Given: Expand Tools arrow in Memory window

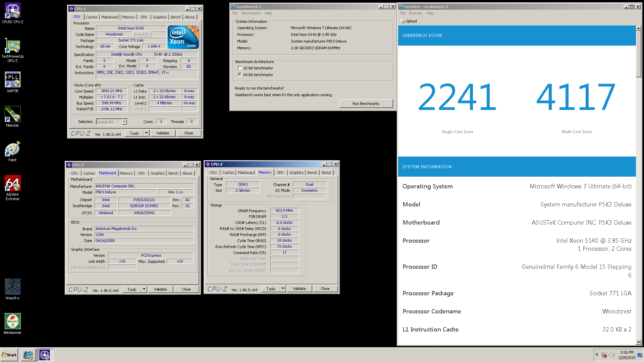Looking at the screenshot, I should click(283, 289).
